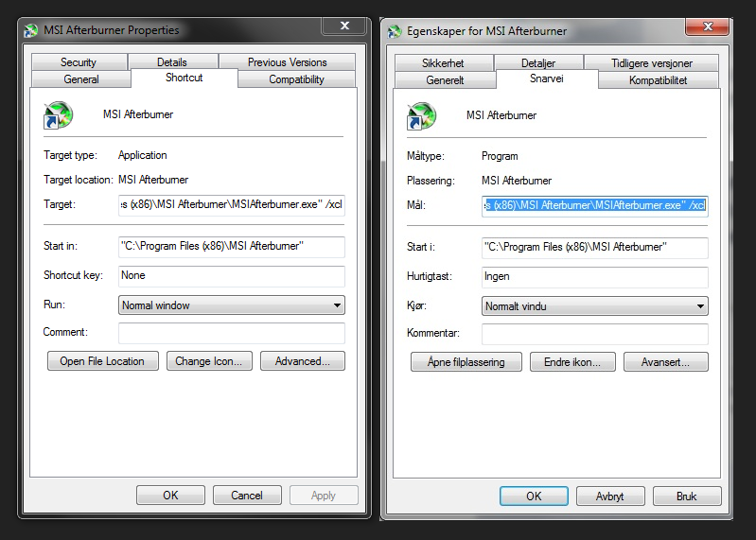Open the Tidligere versjoner tab
Viewport: 756px width, 540px height.
click(651, 63)
